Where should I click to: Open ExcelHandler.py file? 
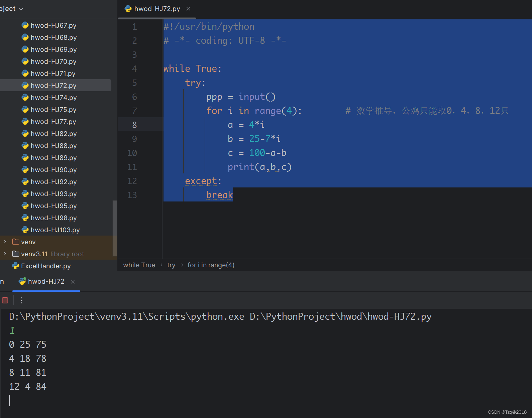(46, 266)
